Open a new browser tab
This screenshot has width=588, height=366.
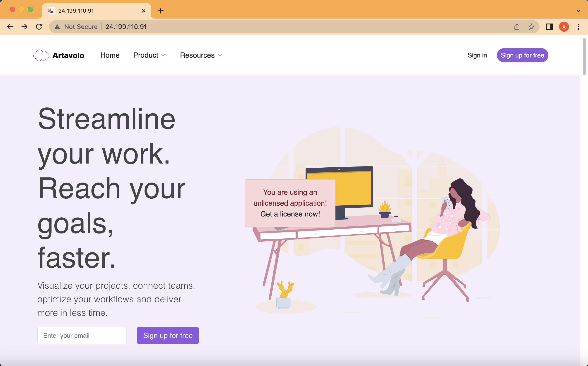(x=161, y=11)
